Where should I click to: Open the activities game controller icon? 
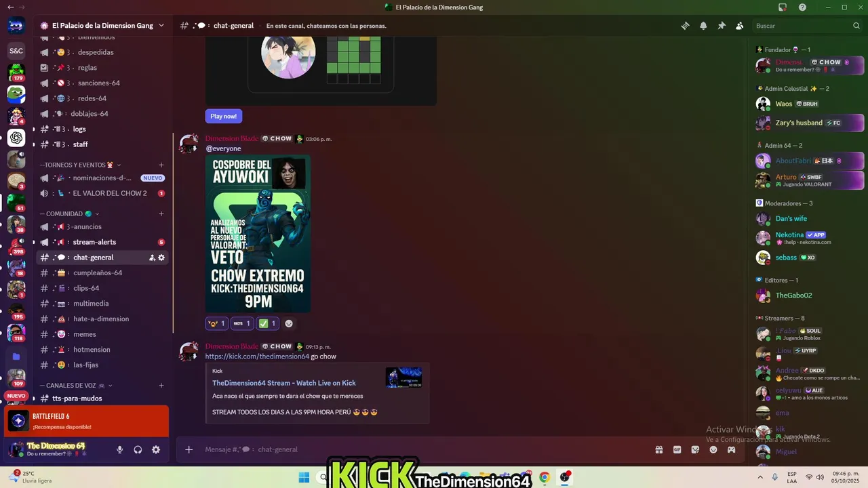click(732, 449)
